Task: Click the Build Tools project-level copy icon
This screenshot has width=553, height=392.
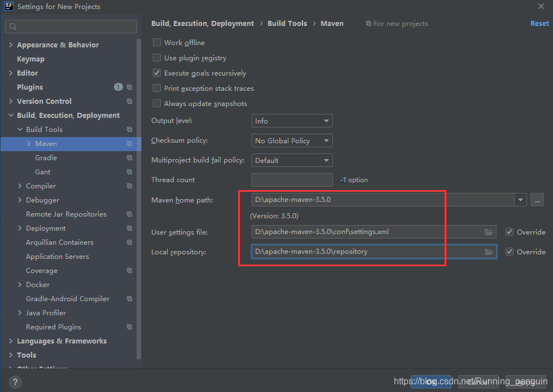Action: coord(129,129)
